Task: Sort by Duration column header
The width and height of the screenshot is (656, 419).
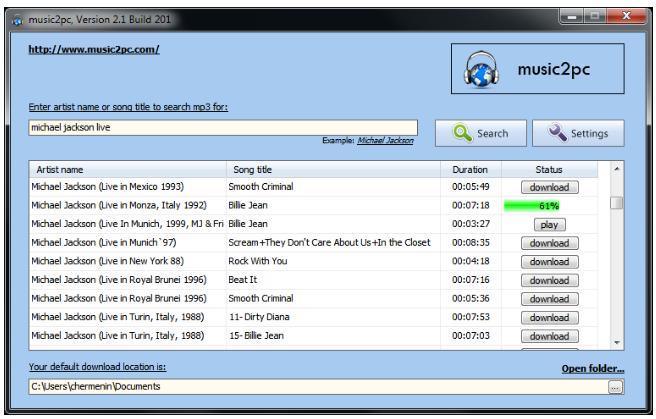Action: pos(471,170)
